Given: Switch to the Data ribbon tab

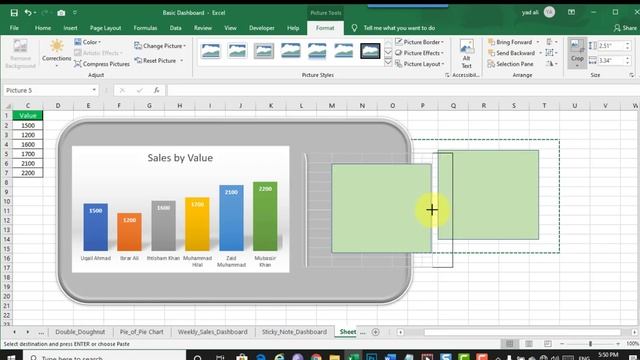Looking at the screenshot, I should (x=176, y=28).
